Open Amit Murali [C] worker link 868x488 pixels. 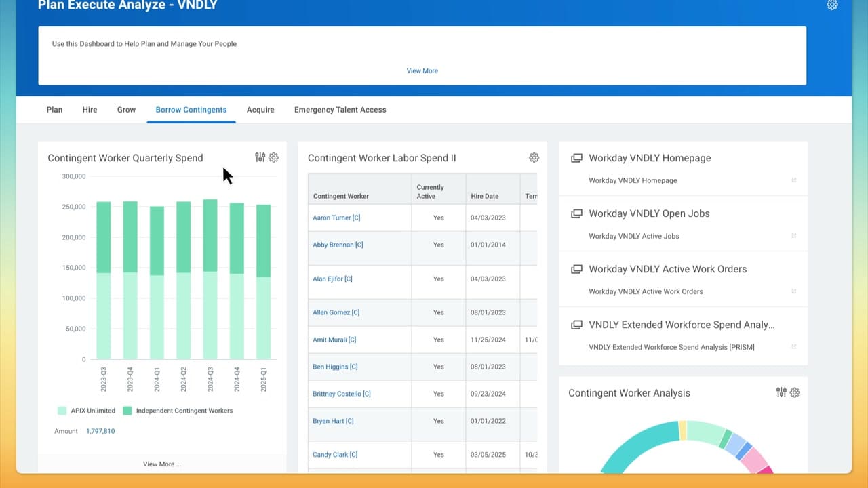(334, 340)
